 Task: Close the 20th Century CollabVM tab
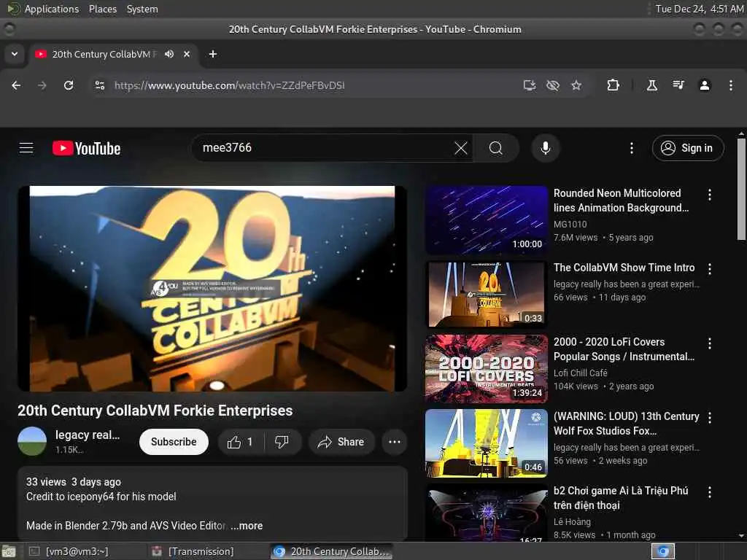point(187,54)
